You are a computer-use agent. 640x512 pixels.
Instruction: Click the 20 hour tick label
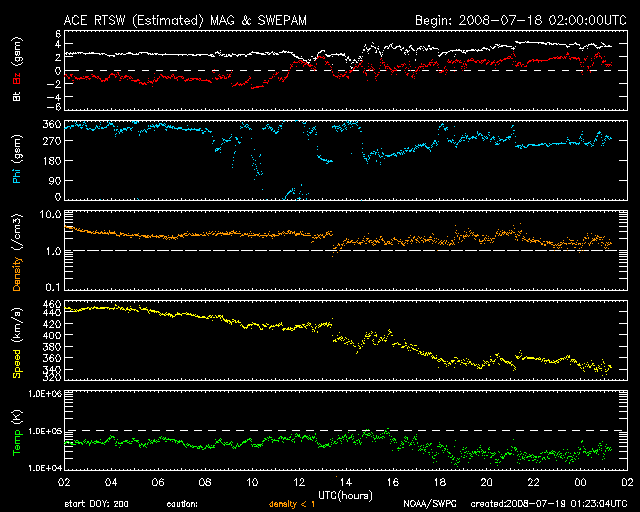(x=487, y=483)
